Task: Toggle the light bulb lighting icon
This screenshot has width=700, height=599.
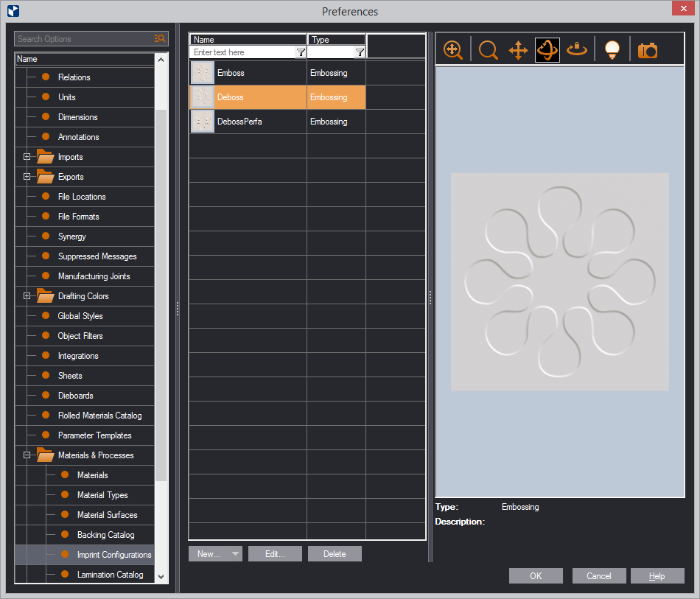Action: pos(612,49)
